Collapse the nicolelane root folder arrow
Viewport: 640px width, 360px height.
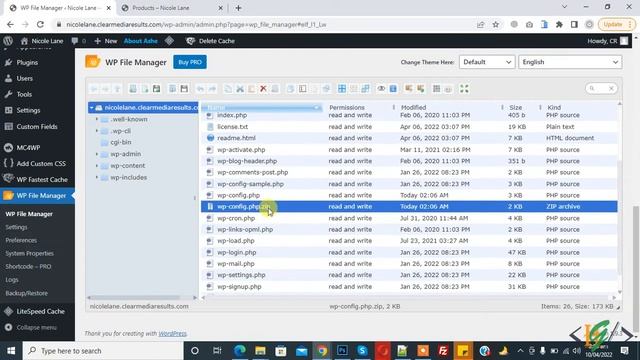pos(92,108)
